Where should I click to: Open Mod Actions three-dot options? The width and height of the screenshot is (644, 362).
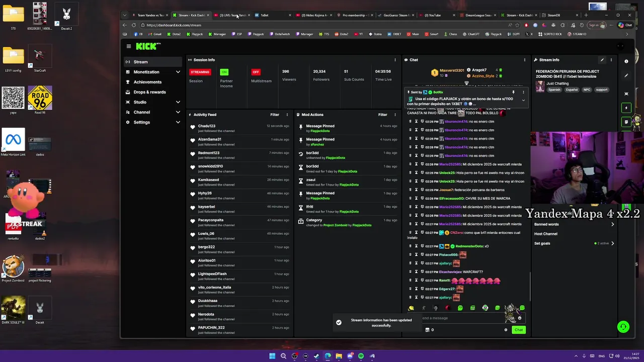pos(395,115)
